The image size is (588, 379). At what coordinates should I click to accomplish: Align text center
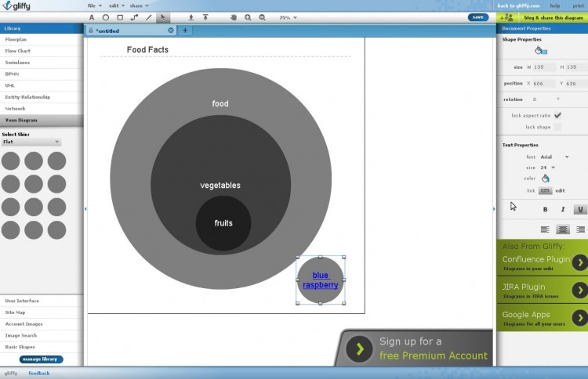(562, 229)
